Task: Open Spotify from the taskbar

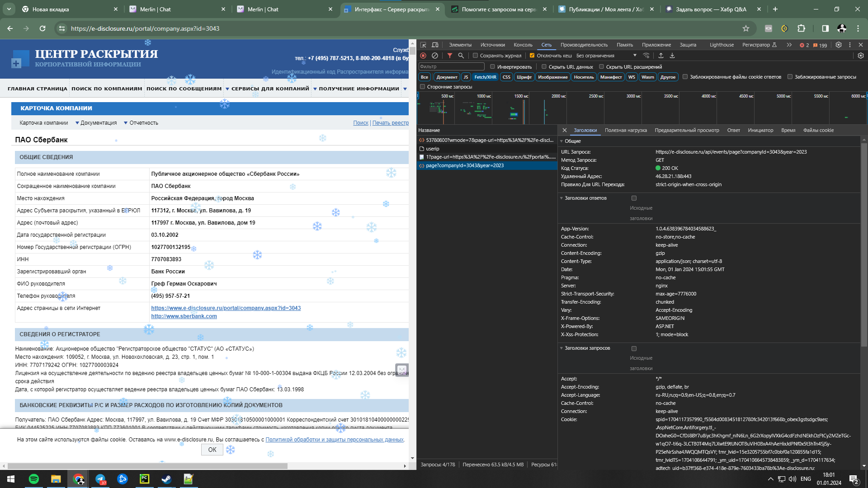Action: tap(34, 479)
